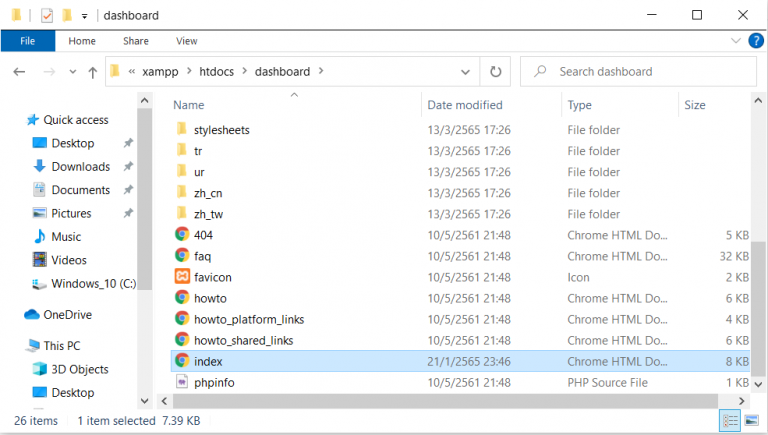Open OneDrive in navigation pane
768x435 pixels.
coord(67,315)
